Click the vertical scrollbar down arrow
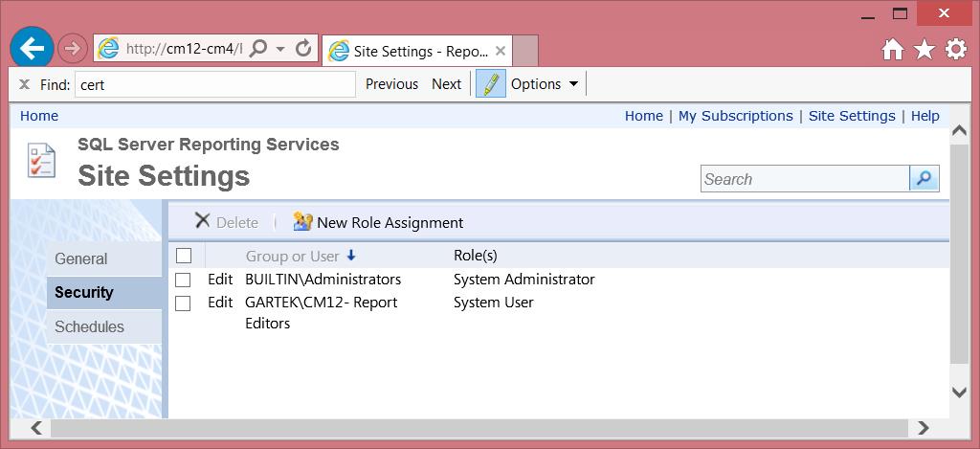The image size is (980, 449). tap(959, 393)
